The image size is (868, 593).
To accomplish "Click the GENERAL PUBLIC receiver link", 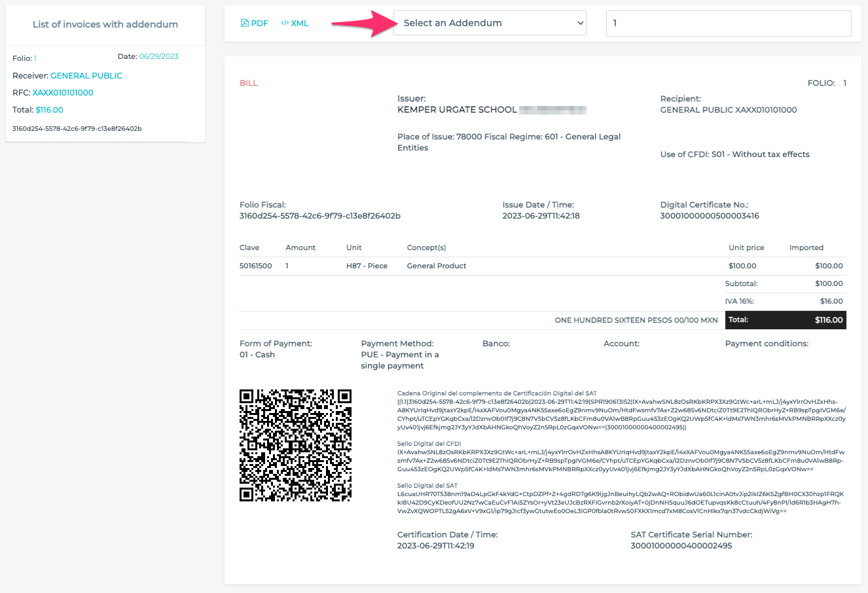I will tap(86, 76).
